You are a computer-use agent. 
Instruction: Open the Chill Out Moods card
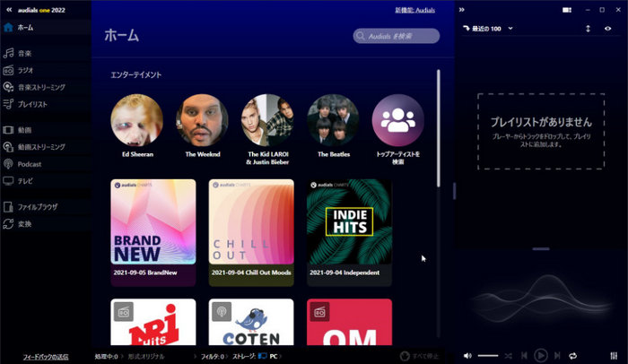click(x=251, y=233)
